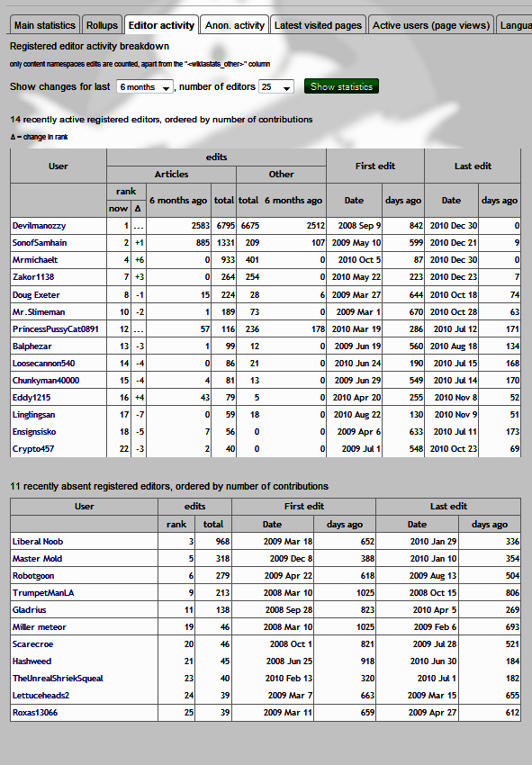Switch to Main statistics tab
This screenshot has width=532, height=765.
[44, 25]
